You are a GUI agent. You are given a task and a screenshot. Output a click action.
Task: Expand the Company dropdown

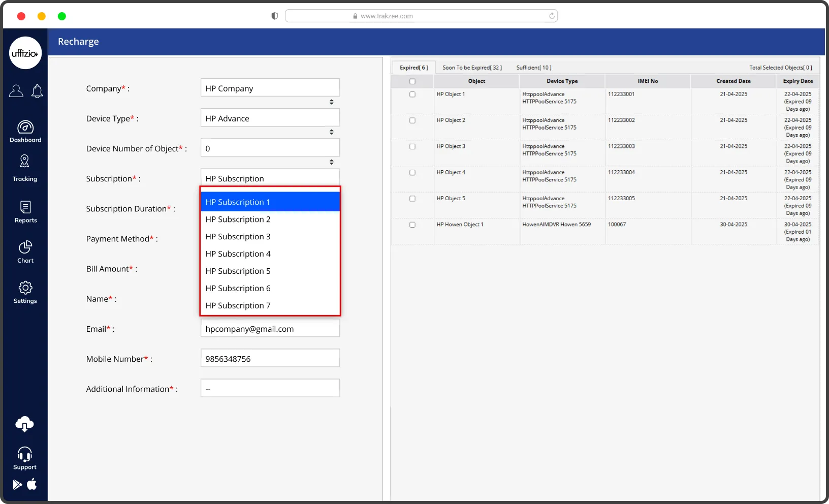point(270,88)
